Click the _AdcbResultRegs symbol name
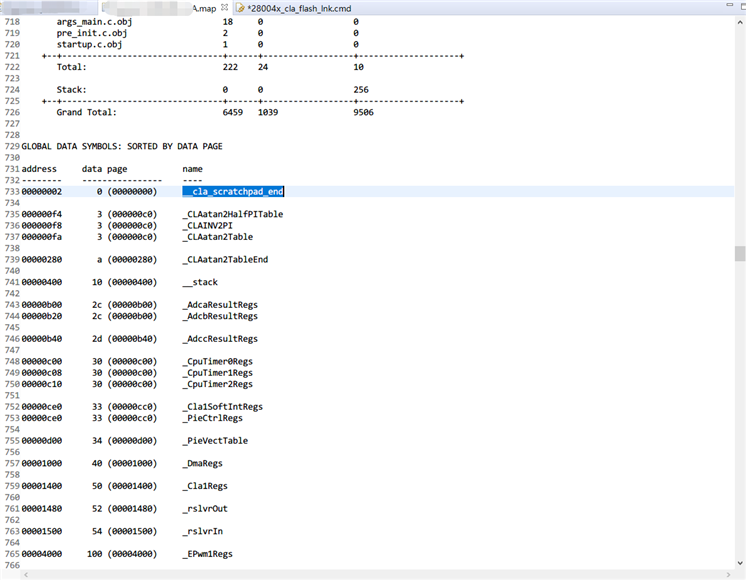The width and height of the screenshot is (746, 580). [220, 316]
